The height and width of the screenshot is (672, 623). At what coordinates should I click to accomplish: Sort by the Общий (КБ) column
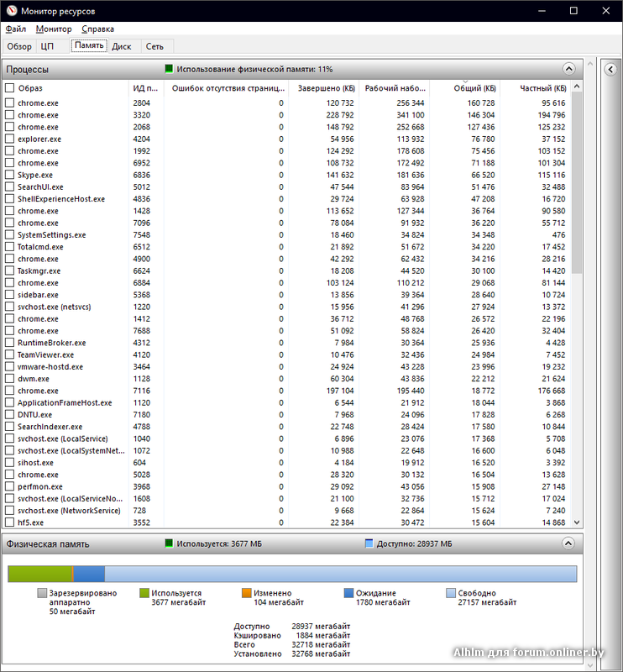click(x=465, y=88)
